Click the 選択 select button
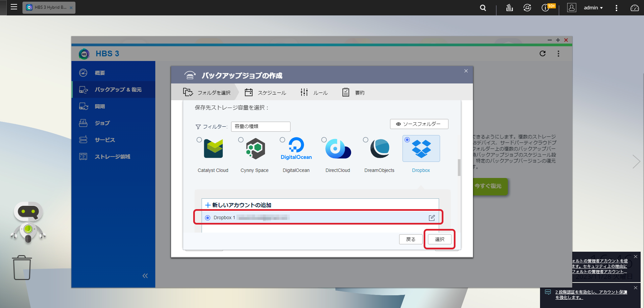The image size is (644, 308). [440, 239]
